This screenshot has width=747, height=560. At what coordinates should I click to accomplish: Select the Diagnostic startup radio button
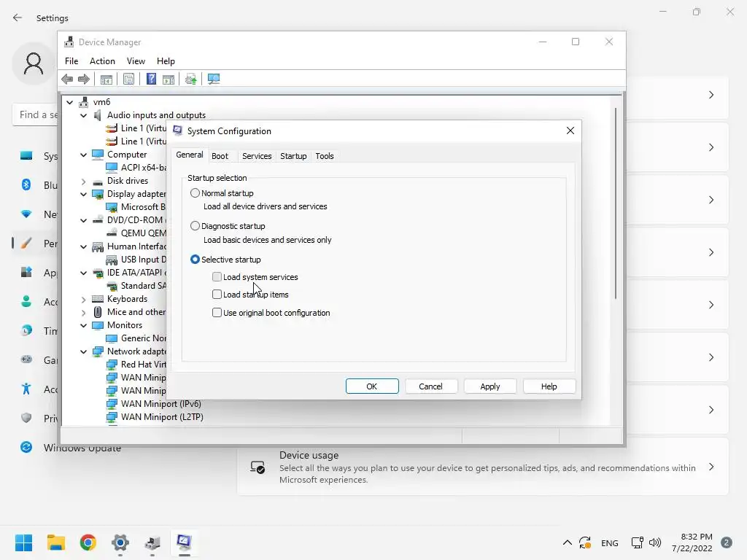point(195,226)
